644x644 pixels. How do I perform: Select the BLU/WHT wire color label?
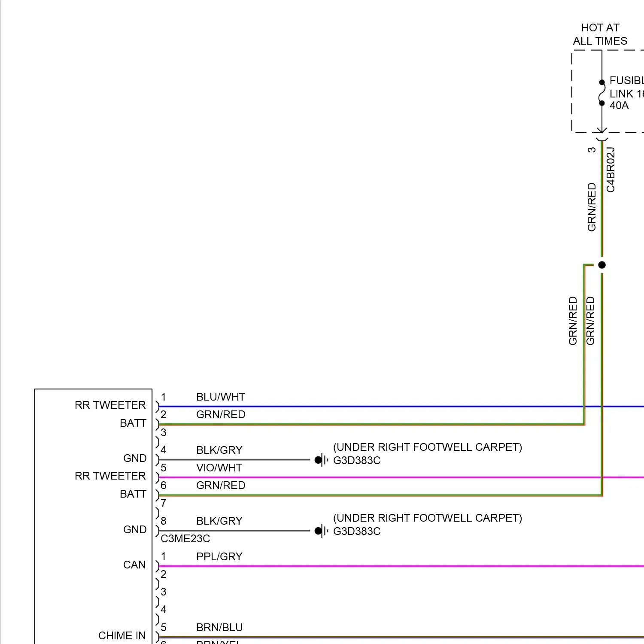[221, 397]
